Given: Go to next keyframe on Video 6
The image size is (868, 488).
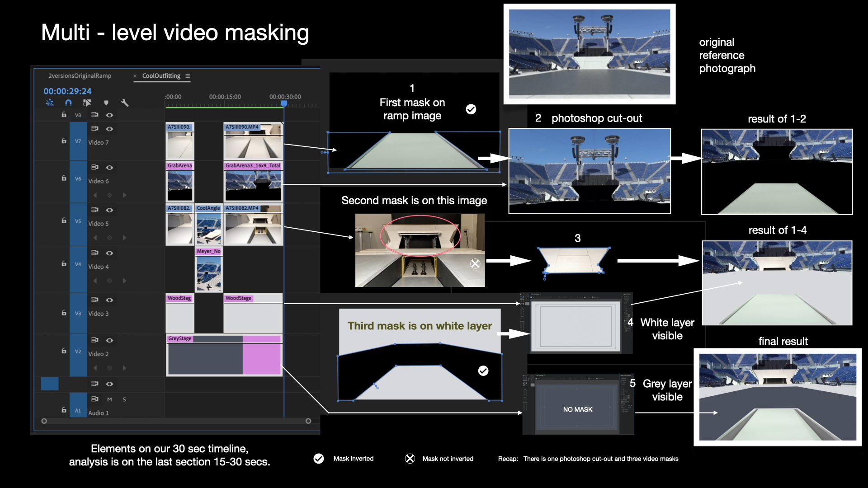Looking at the screenshot, I should point(124,195).
